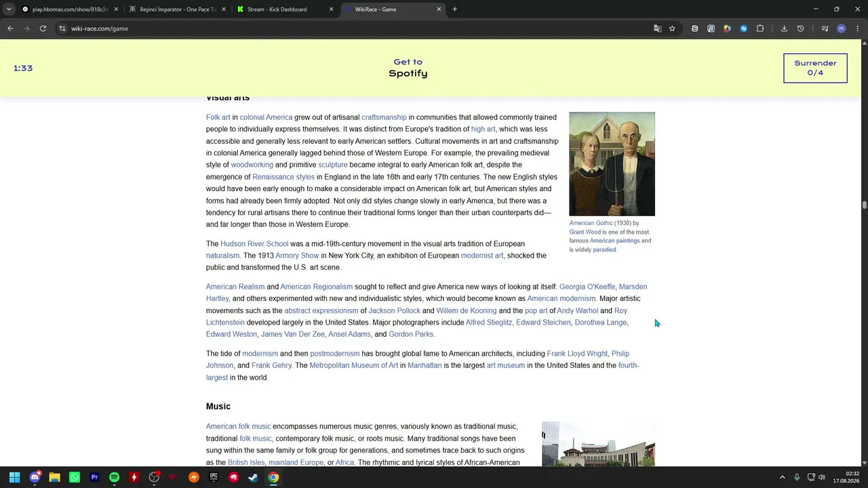Open the craftsmanship link
The width and height of the screenshot is (868, 488).
click(x=384, y=117)
